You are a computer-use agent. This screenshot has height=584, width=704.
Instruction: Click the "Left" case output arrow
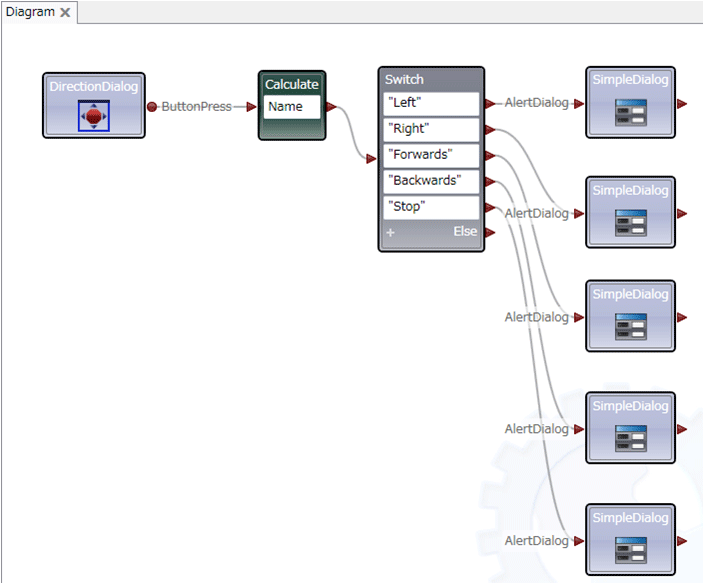[x=490, y=104]
